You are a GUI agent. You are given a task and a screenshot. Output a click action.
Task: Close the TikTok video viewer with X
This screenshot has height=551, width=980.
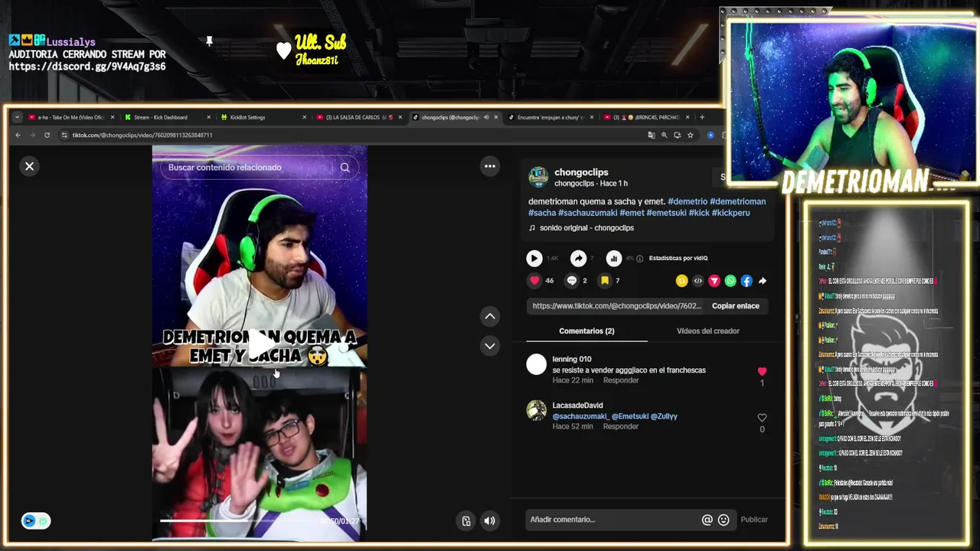tap(29, 166)
